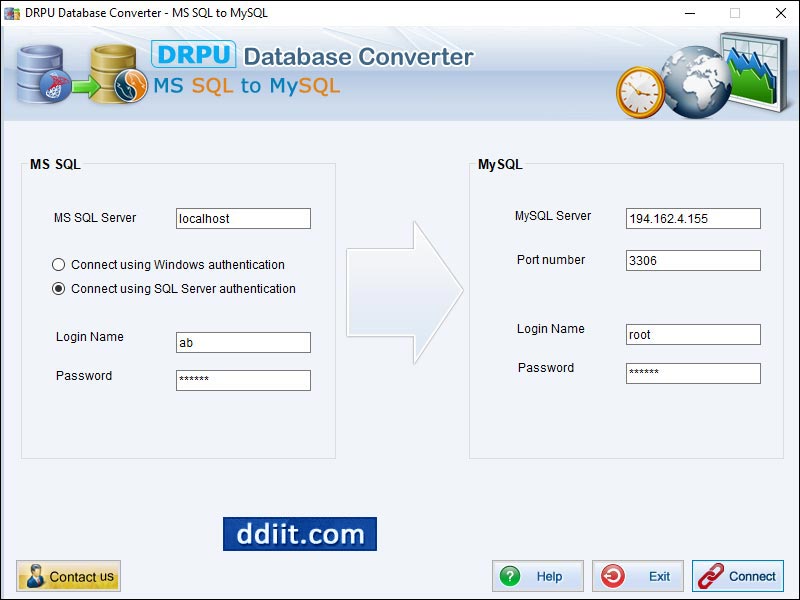The image size is (800, 600).
Task: Click the MySQL Server address field
Action: click(693, 218)
